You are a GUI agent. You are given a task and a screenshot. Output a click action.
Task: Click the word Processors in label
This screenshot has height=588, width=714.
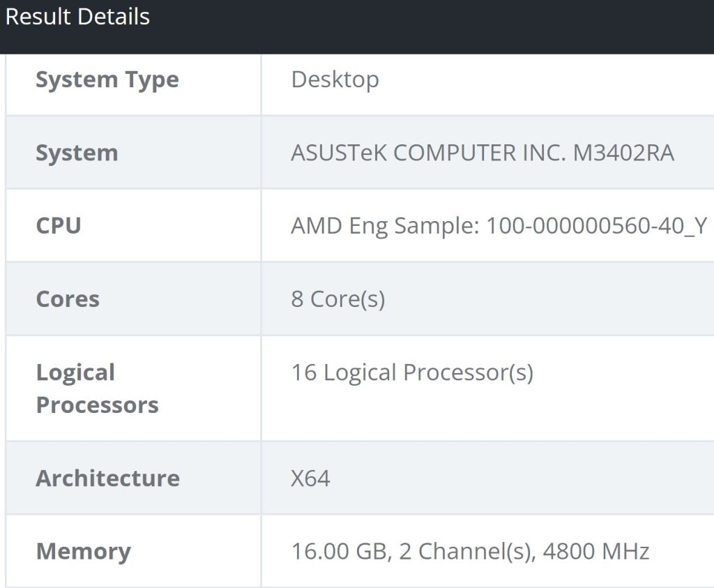tap(97, 405)
